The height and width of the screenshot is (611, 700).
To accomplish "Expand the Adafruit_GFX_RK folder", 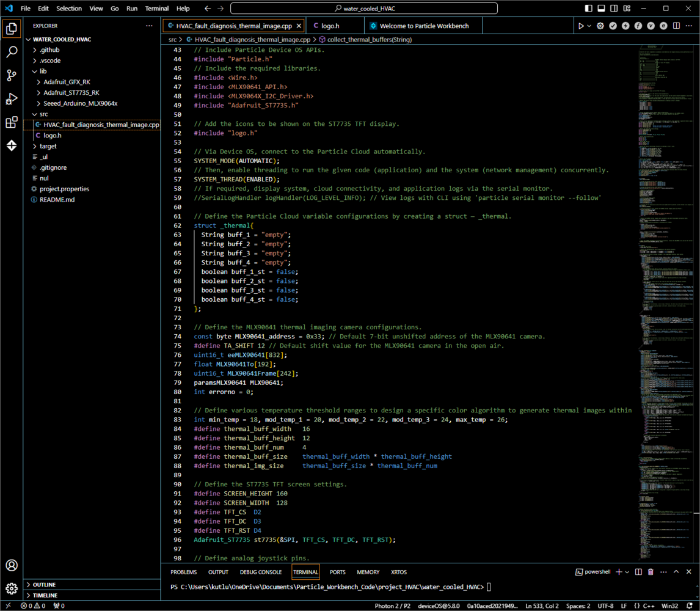I will [x=67, y=82].
